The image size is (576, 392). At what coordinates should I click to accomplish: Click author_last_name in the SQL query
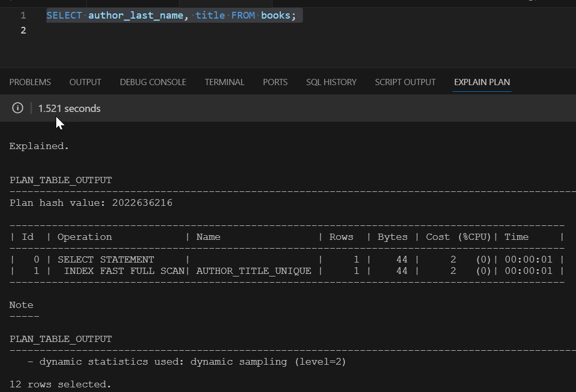[136, 15]
